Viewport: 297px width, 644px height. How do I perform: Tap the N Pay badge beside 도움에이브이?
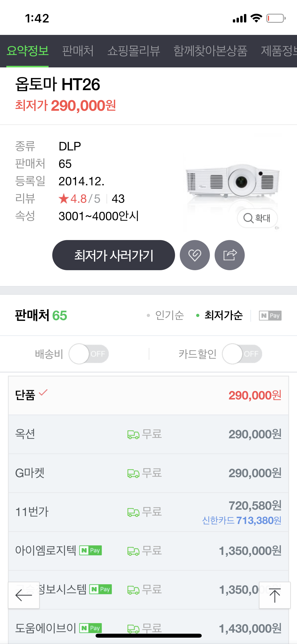tap(91, 628)
